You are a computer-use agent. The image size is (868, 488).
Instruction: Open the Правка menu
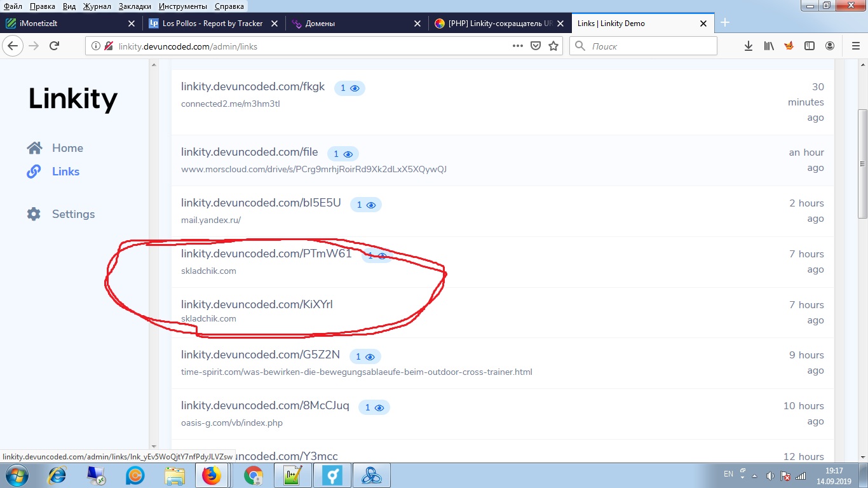43,6
